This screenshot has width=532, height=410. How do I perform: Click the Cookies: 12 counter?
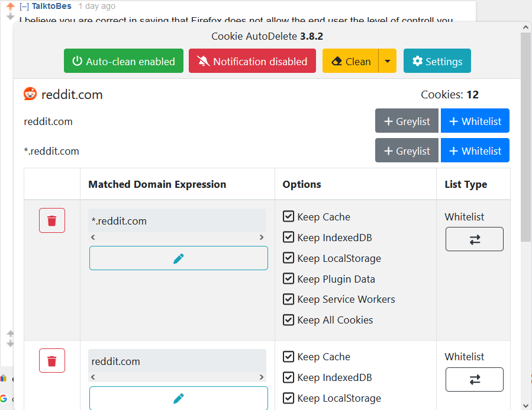tap(450, 94)
